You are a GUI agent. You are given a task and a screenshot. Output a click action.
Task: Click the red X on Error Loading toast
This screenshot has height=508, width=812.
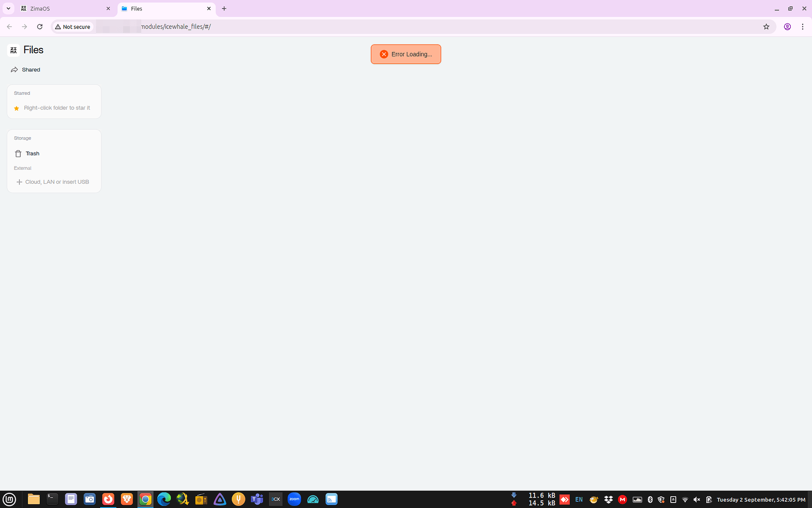pyautogui.click(x=384, y=54)
